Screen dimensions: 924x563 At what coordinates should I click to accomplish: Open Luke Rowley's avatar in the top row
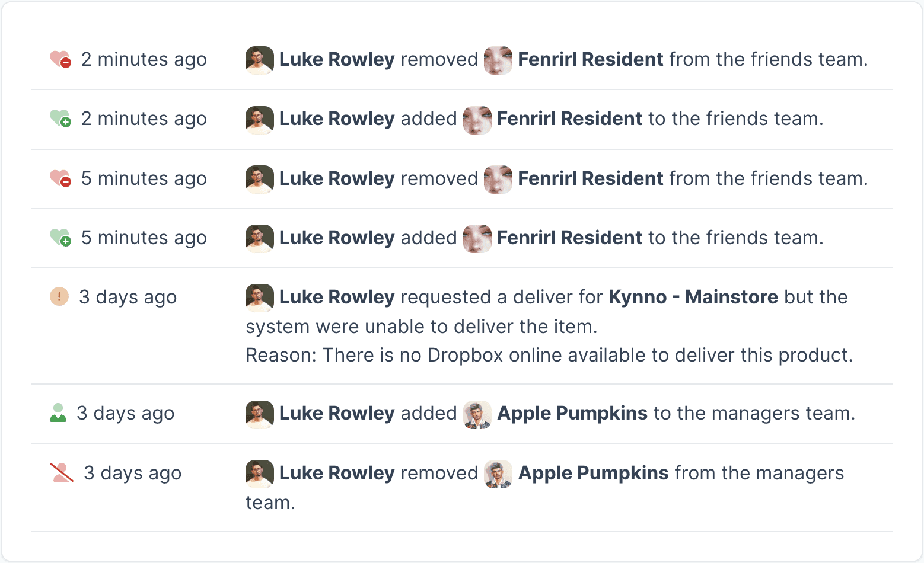point(260,60)
